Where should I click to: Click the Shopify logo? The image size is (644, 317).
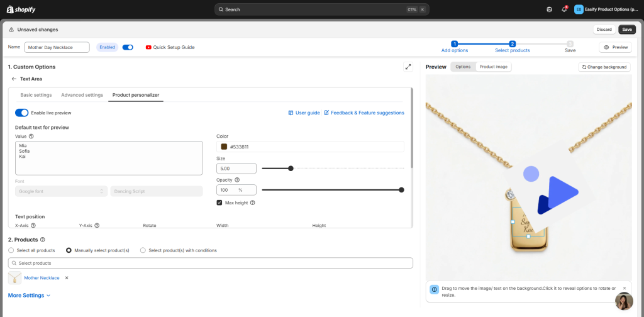[20, 9]
